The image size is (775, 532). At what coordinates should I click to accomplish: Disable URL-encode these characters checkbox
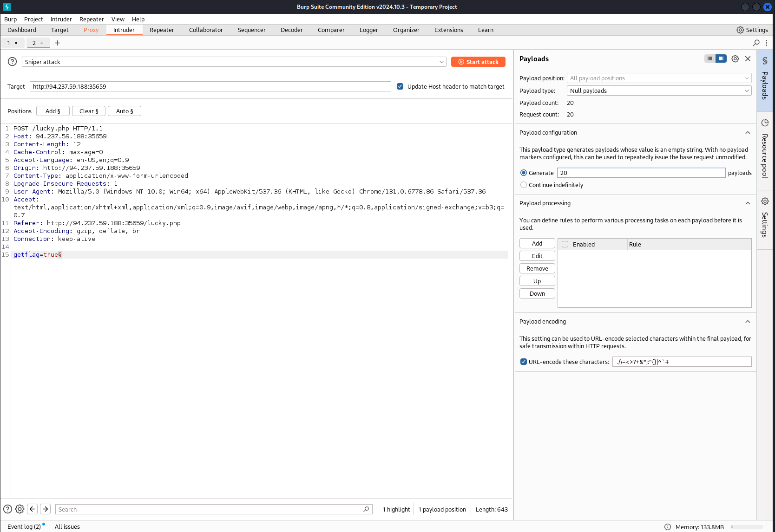point(524,362)
